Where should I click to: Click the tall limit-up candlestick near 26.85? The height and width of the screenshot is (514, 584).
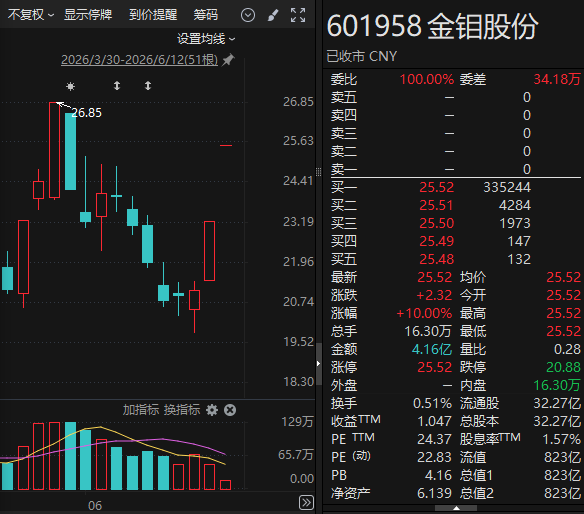click(54, 150)
